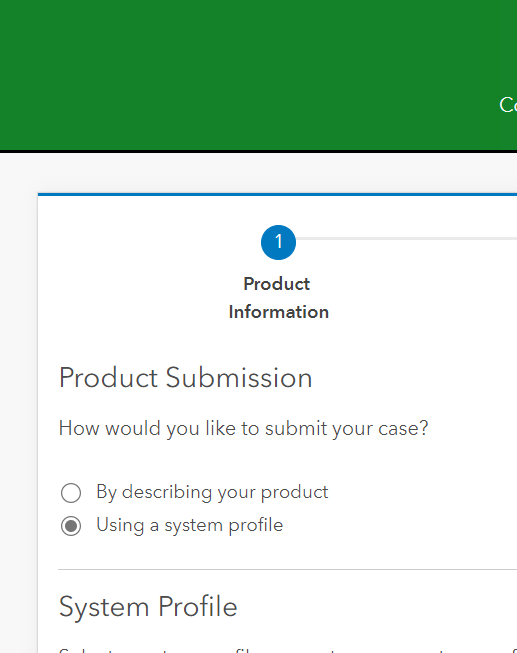Click the gray progress line after step 1
Screen dimensions: 517x653
pos(407,239)
